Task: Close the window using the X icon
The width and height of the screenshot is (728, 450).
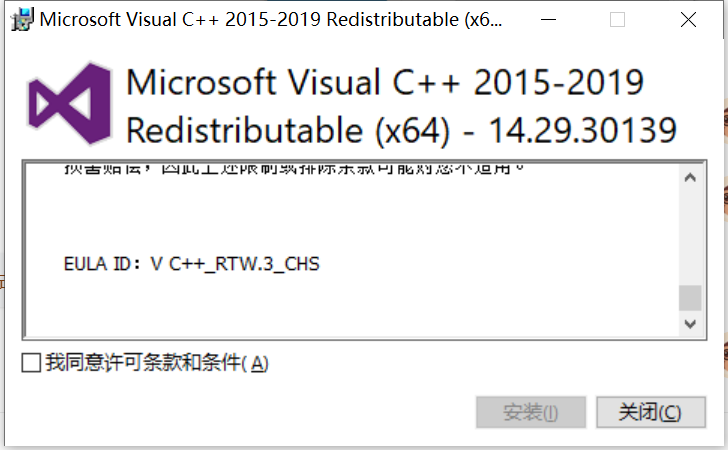Action: (x=688, y=20)
